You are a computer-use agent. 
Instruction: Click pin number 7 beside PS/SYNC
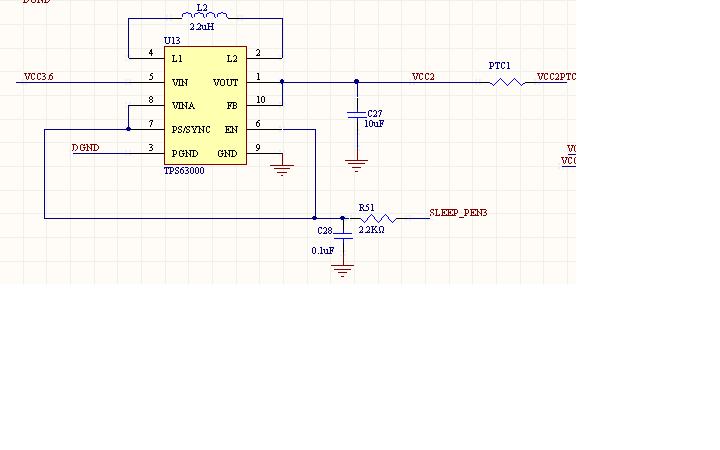(x=151, y=123)
